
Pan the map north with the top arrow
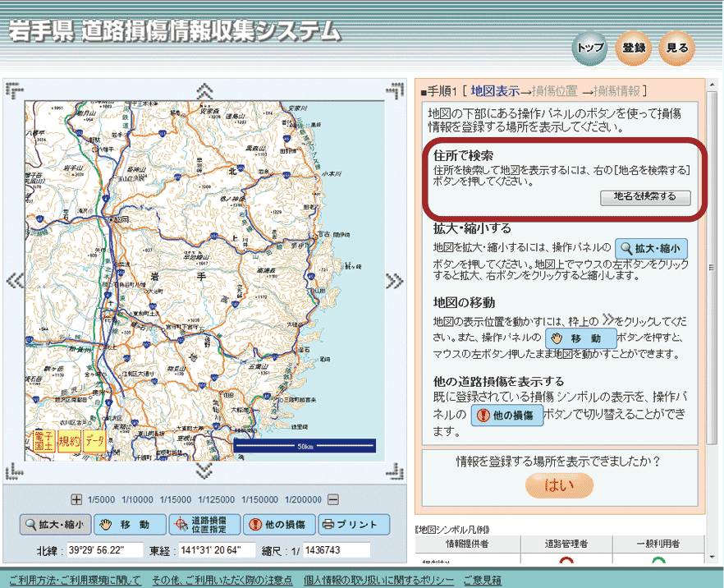pyautogui.click(x=204, y=91)
